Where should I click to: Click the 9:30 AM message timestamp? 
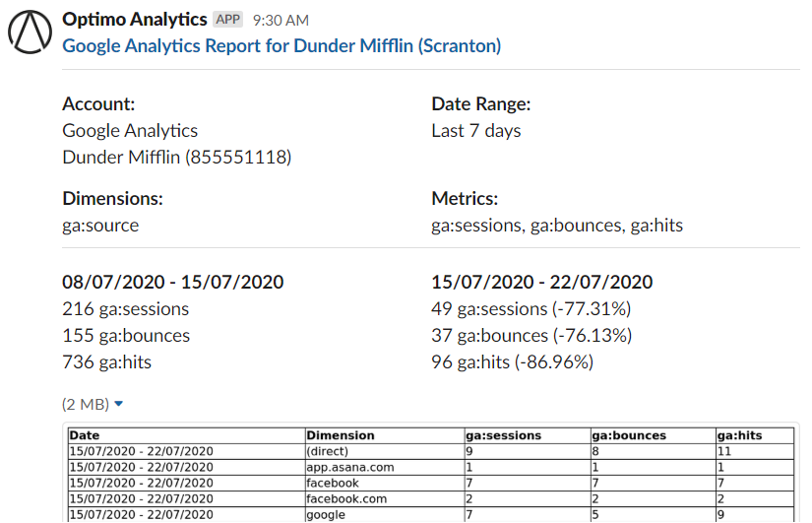pyautogui.click(x=281, y=21)
